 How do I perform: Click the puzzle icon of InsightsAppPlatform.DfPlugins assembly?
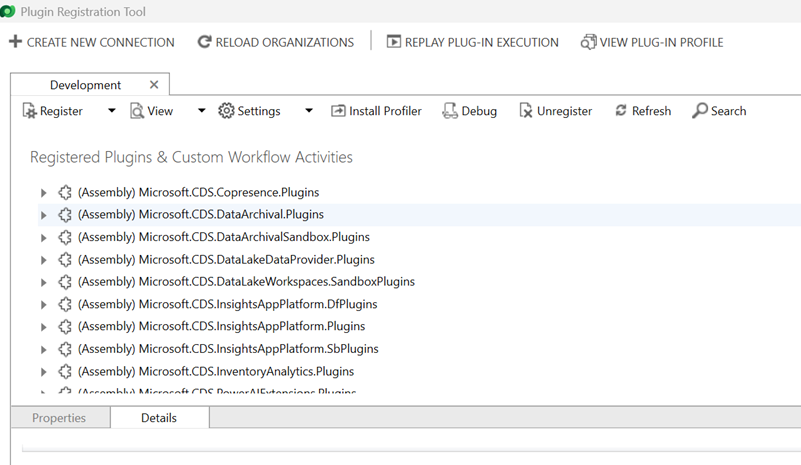pos(64,304)
